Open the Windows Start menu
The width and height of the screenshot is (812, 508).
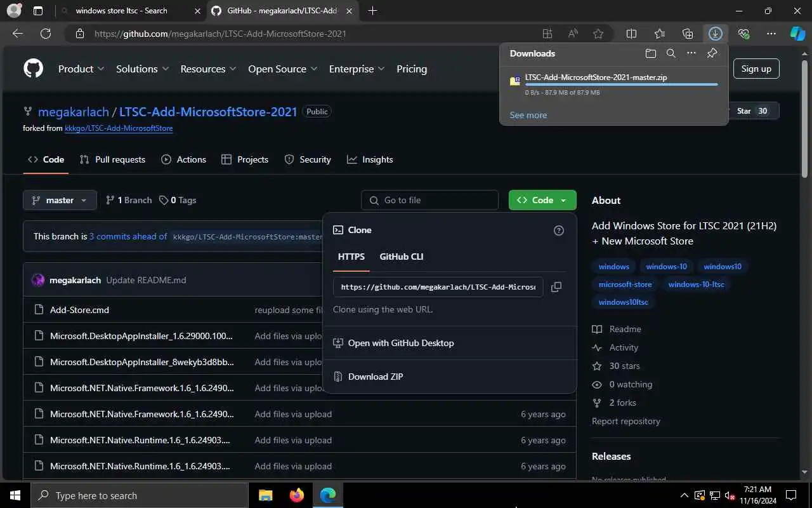[15, 495]
